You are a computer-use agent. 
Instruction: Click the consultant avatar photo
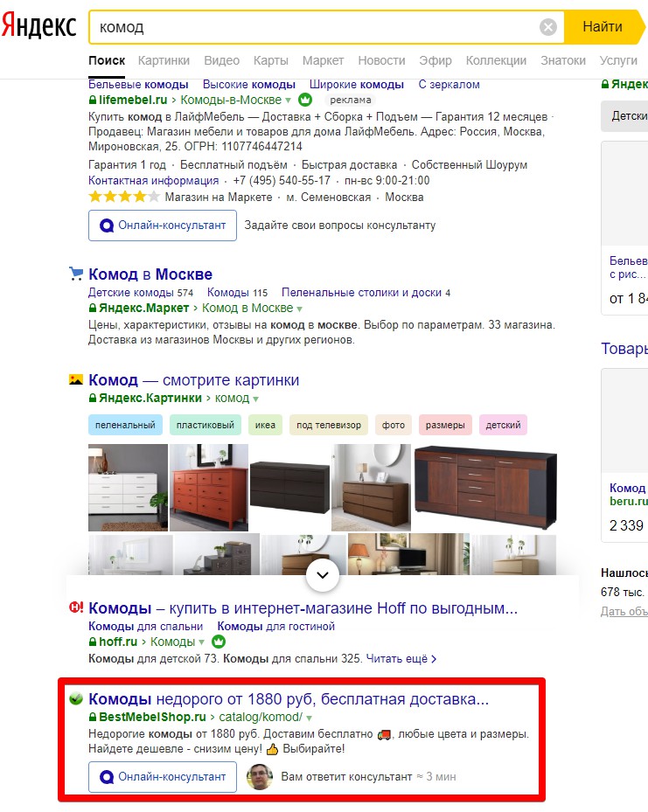click(260, 776)
